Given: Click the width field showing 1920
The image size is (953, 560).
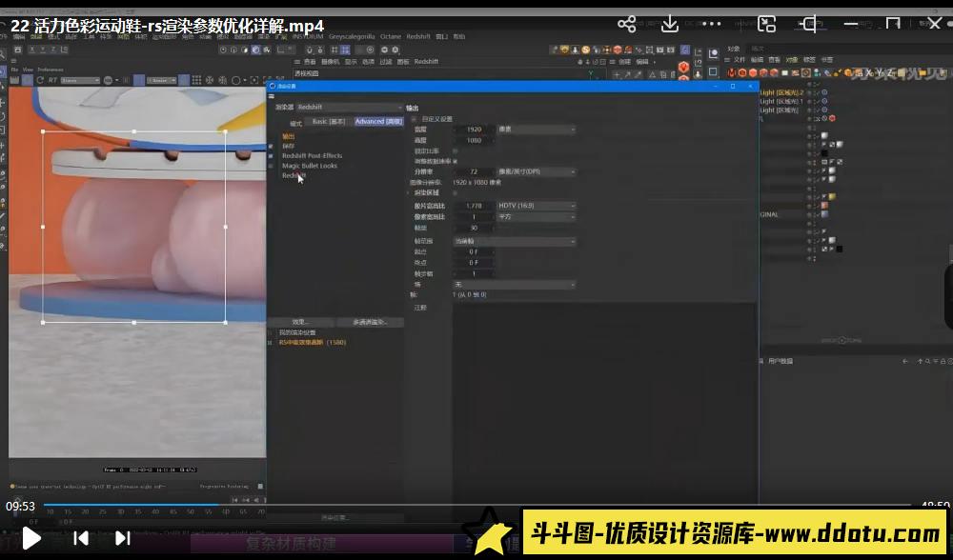Looking at the screenshot, I should tap(474, 130).
